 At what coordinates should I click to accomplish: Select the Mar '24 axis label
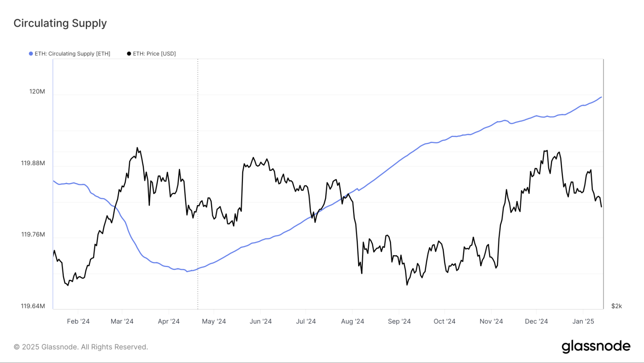[122, 321]
